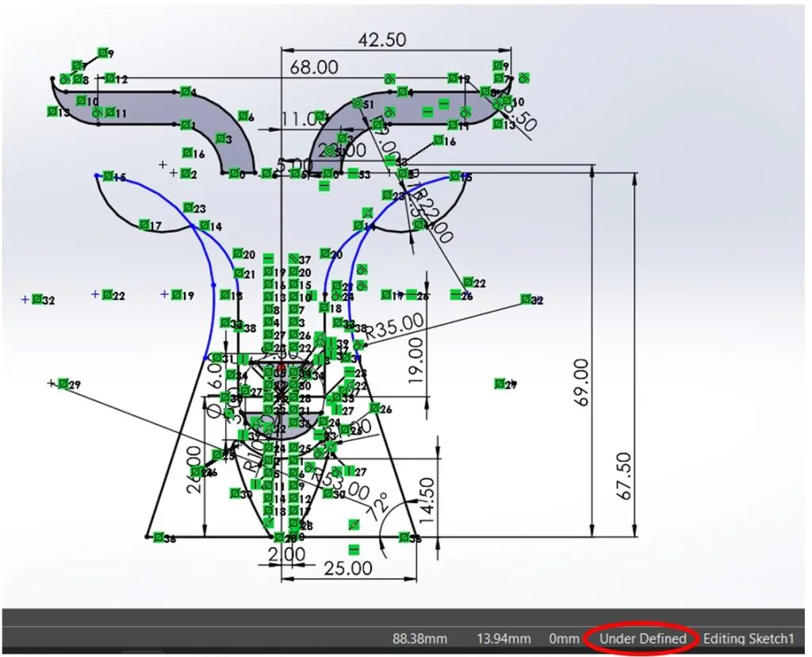This screenshot has height=657, width=812.
Task: Click the Under Defined sketch status
Action: click(642, 638)
